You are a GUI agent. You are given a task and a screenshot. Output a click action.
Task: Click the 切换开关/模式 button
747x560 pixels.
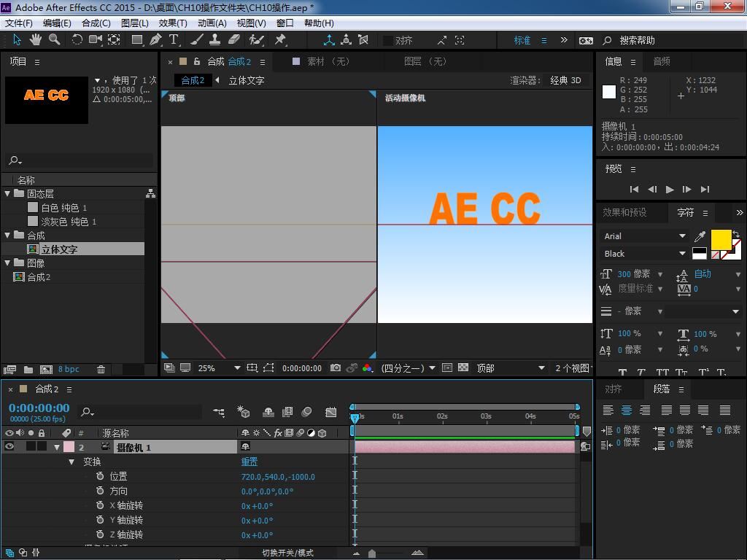click(x=287, y=553)
